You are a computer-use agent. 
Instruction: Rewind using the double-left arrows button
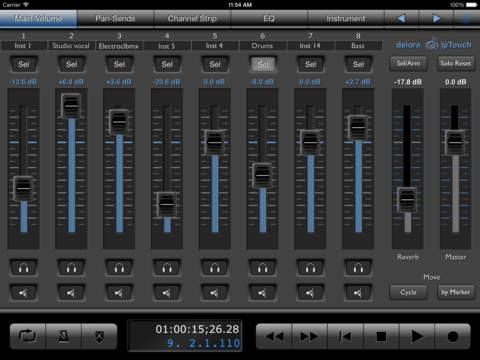(274, 336)
